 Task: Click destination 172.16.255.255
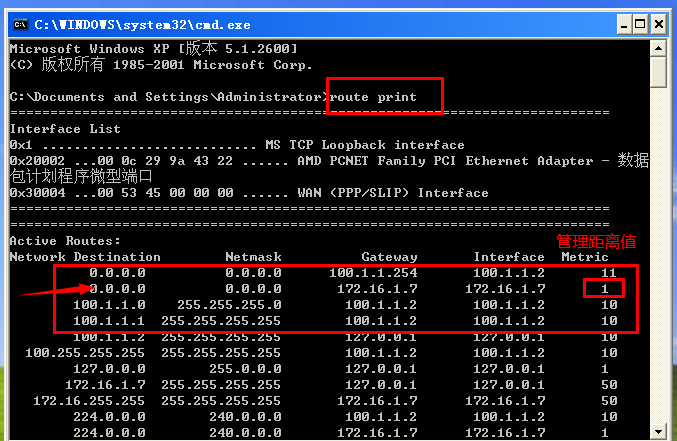89,400
